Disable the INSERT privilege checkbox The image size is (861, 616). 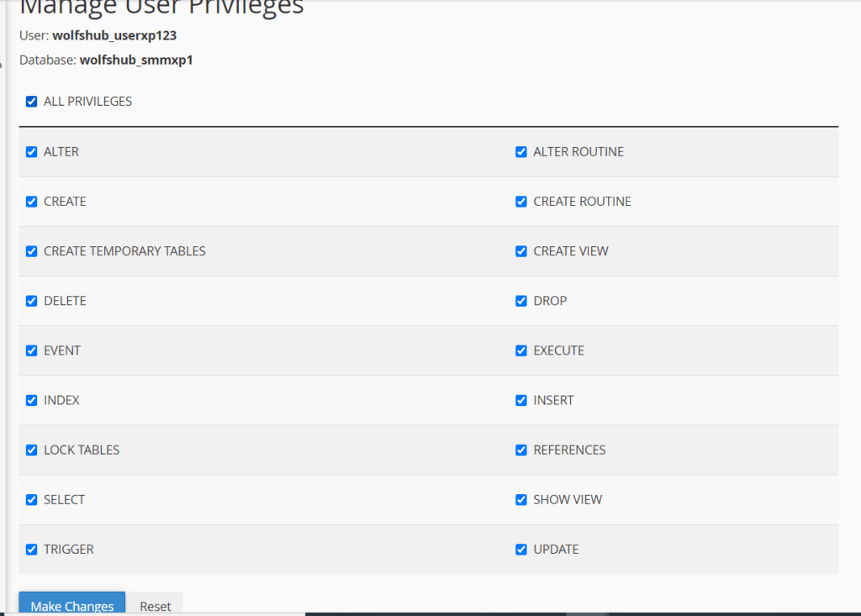pos(521,400)
